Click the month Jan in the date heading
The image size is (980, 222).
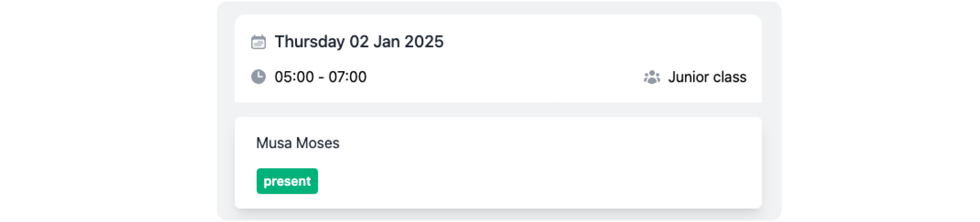pyautogui.click(x=386, y=42)
